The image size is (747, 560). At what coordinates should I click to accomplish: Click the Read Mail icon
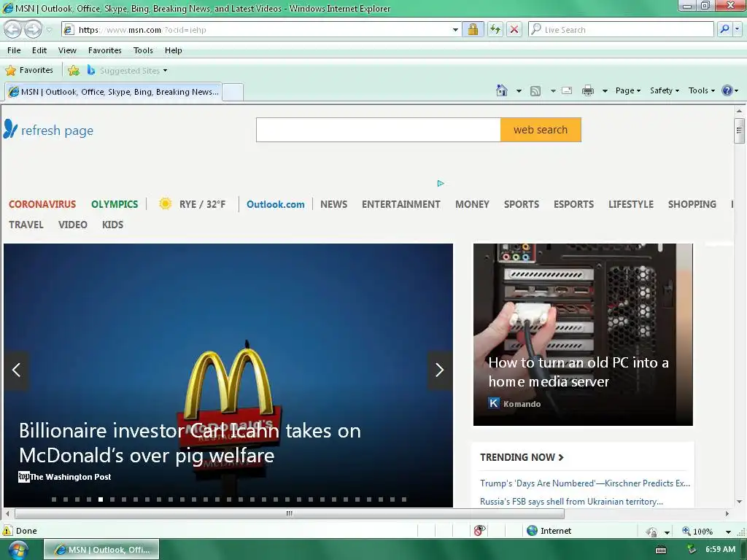567,90
